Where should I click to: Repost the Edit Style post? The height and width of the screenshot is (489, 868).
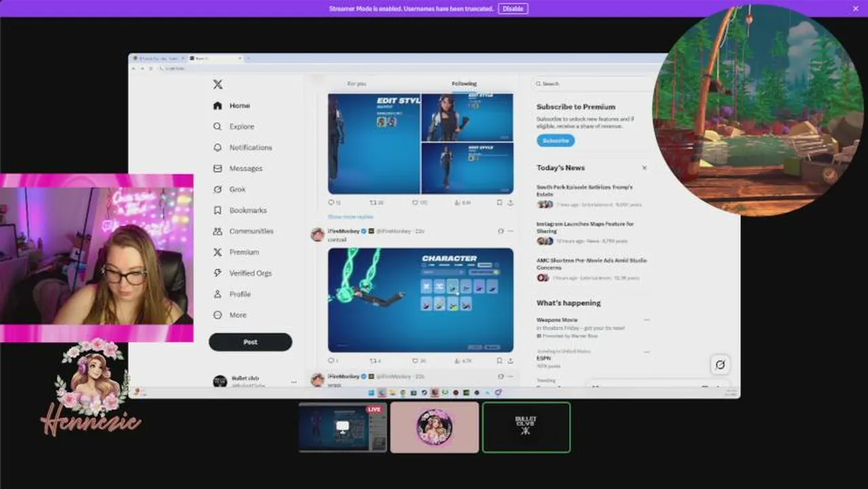point(376,202)
